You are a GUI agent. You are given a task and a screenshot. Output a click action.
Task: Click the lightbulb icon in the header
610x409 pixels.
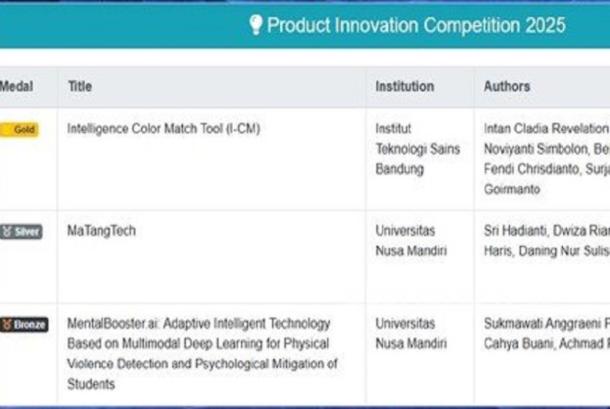coord(255,25)
